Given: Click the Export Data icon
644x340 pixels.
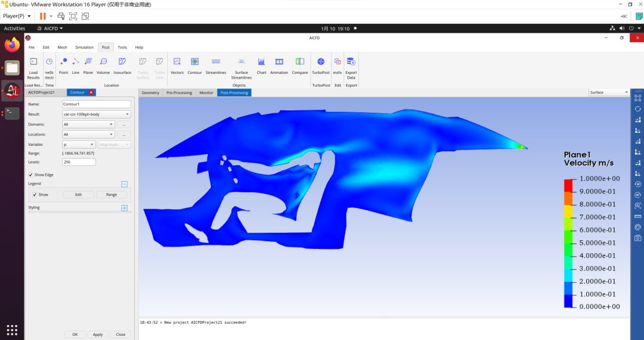Looking at the screenshot, I should click(351, 62).
